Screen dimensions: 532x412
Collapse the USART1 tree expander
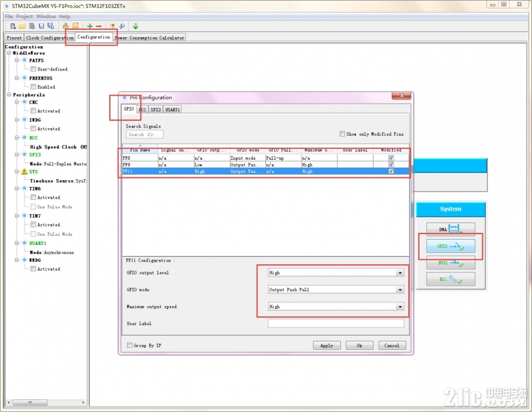point(17,243)
